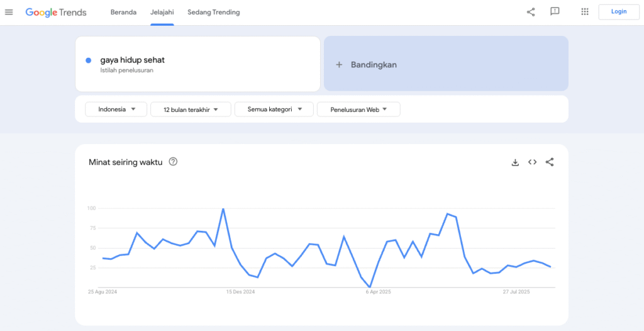The width and height of the screenshot is (644, 331).
Task: Expand the Semua kategori dropdown
Action: pyautogui.click(x=274, y=109)
